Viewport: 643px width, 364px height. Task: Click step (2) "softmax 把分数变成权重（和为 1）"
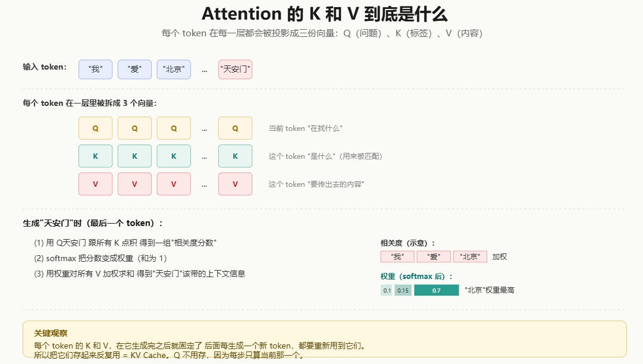point(101,258)
